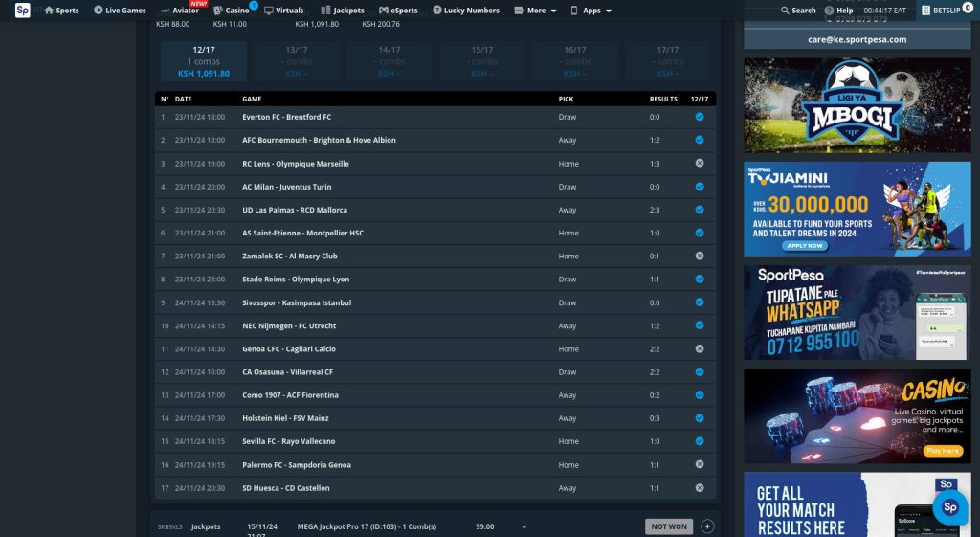Click Play Here on Casino banner
This screenshot has height=537, width=980.
coord(943,451)
